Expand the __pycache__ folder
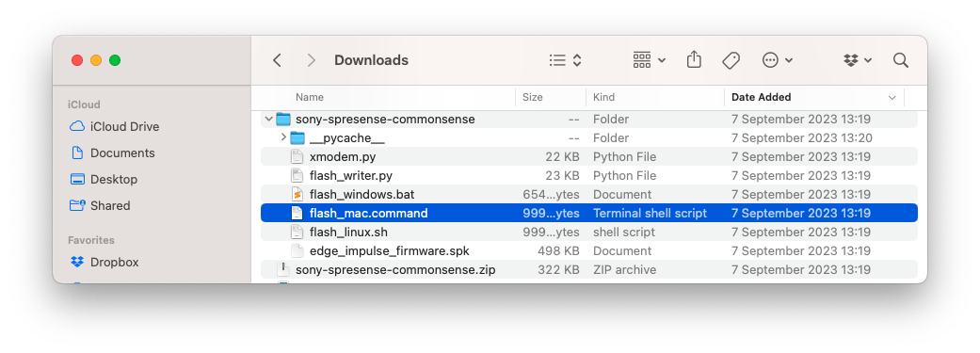Image resolution: width=980 pixels, height=353 pixels. 283,137
